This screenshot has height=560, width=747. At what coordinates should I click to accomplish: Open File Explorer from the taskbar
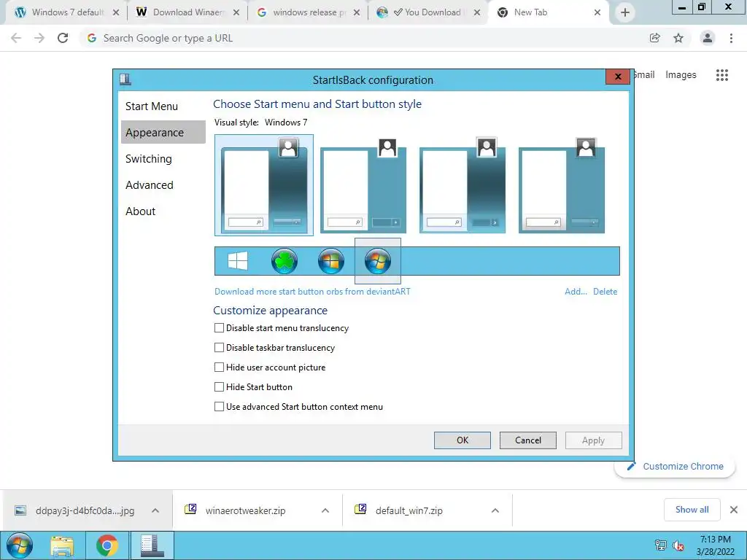click(x=63, y=545)
